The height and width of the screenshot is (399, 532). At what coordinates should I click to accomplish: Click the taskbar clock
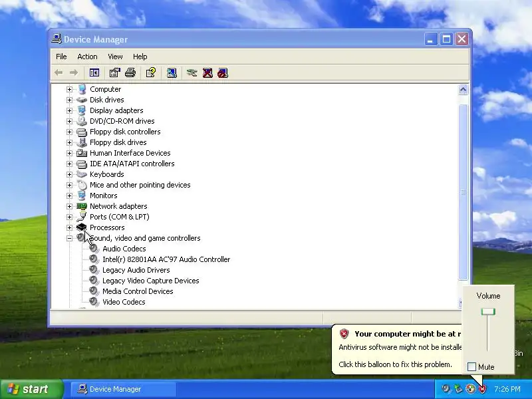pos(507,389)
